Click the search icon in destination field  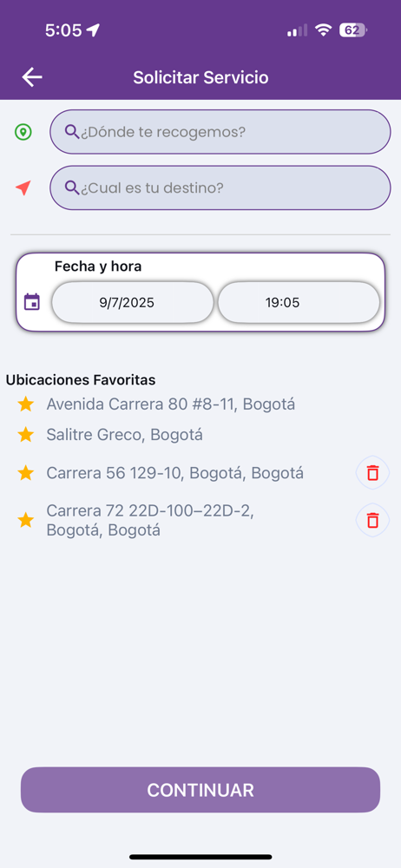pyautogui.click(x=72, y=187)
